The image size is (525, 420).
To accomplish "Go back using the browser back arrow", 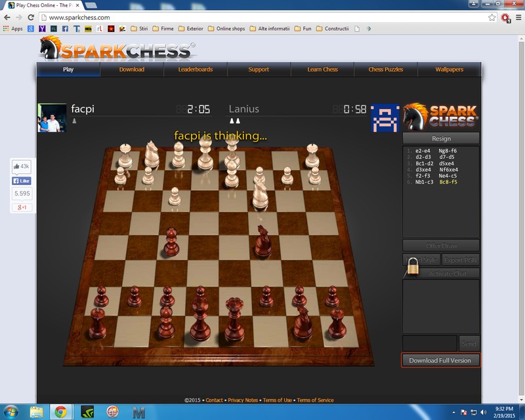I will [7, 18].
